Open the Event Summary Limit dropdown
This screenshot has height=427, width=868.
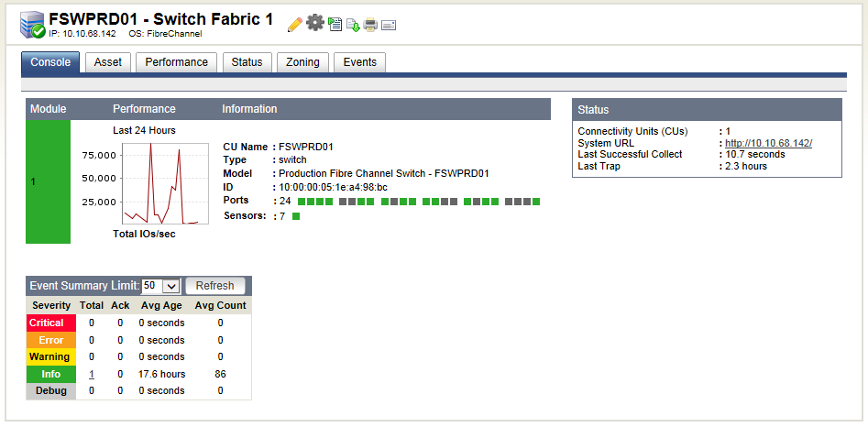161,286
